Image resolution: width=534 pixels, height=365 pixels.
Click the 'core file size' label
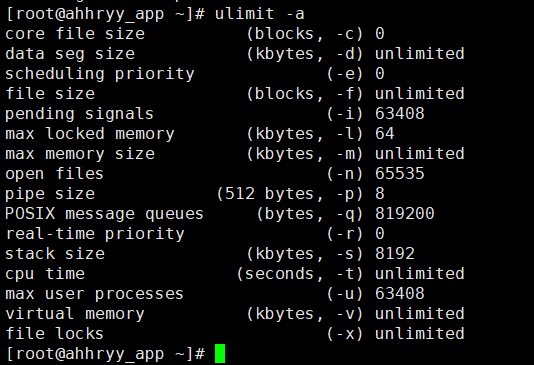(75, 34)
